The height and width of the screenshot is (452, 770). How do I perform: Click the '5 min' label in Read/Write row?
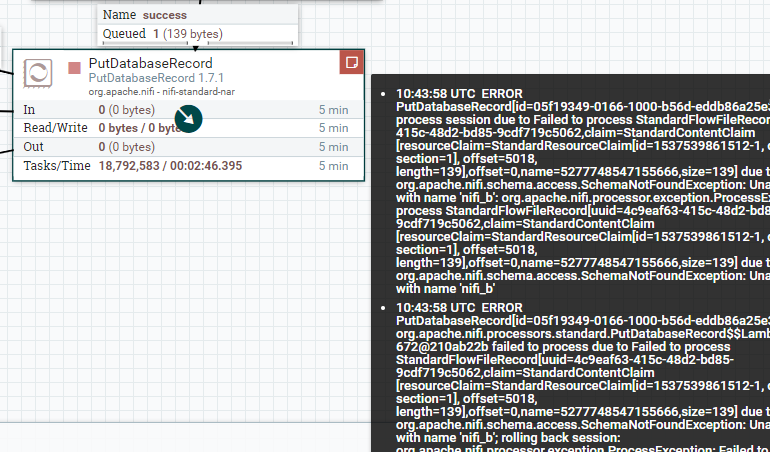coord(333,128)
